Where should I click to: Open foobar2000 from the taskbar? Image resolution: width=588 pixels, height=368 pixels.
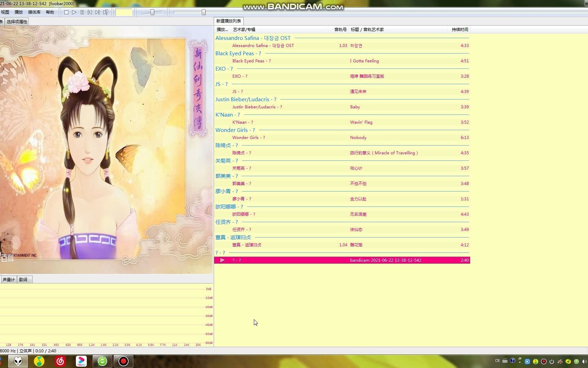click(18, 361)
